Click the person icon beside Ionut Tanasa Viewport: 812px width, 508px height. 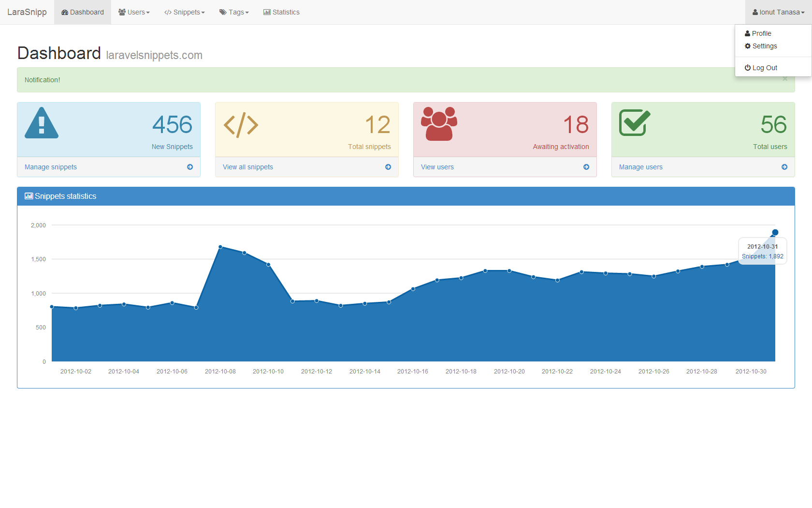755,12
